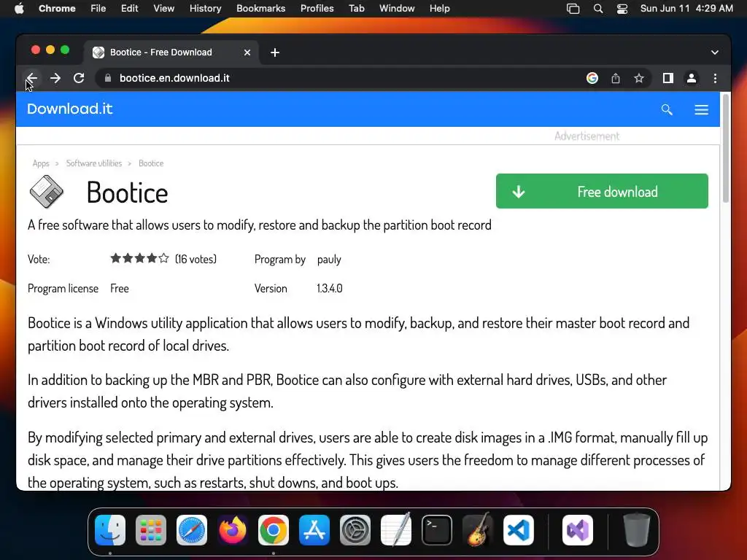Click the Stage Manager menu bar icon
747x560 pixels.
pyautogui.click(x=573, y=9)
